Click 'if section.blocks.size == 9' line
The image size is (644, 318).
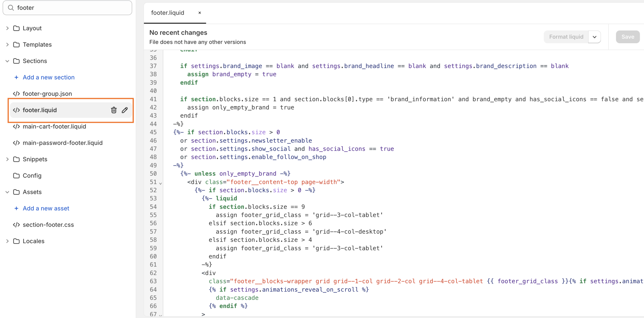click(257, 207)
